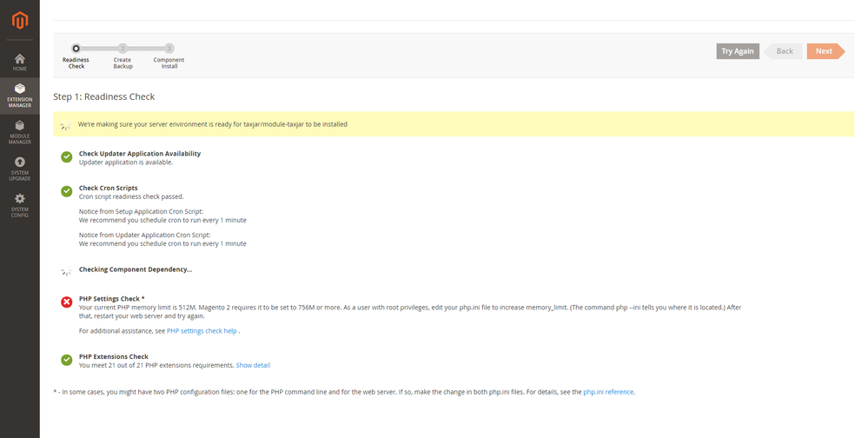Click red error icon for PHP Settings
Screen dimensions: 868x438
66,302
